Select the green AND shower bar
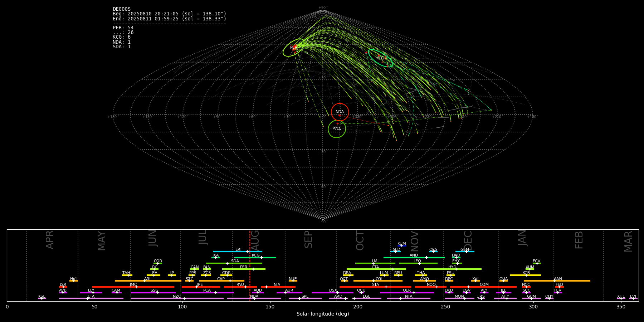The image size is (644, 322). click(414, 257)
